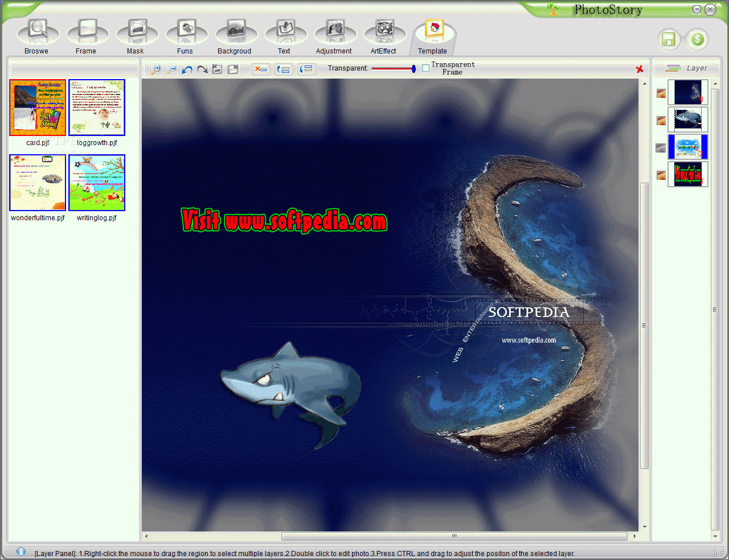The height and width of the screenshot is (560, 729).
Task: Choose the card.pjf template thumbnail
Action: [x=38, y=108]
